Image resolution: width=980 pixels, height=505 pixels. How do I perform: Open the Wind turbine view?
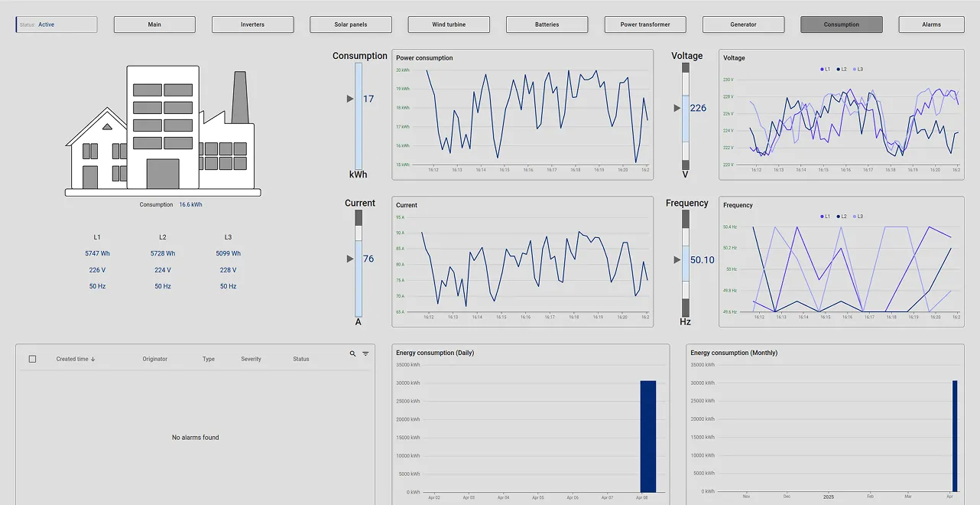pyautogui.click(x=449, y=24)
